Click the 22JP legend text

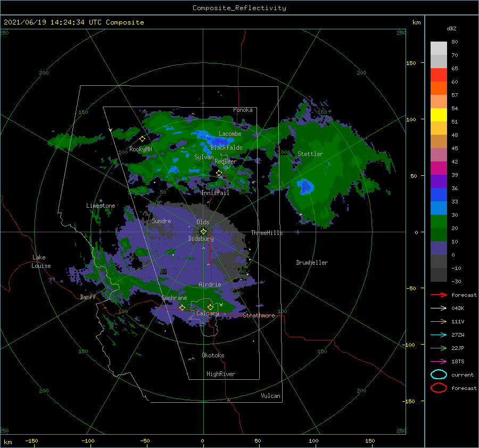(x=458, y=348)
